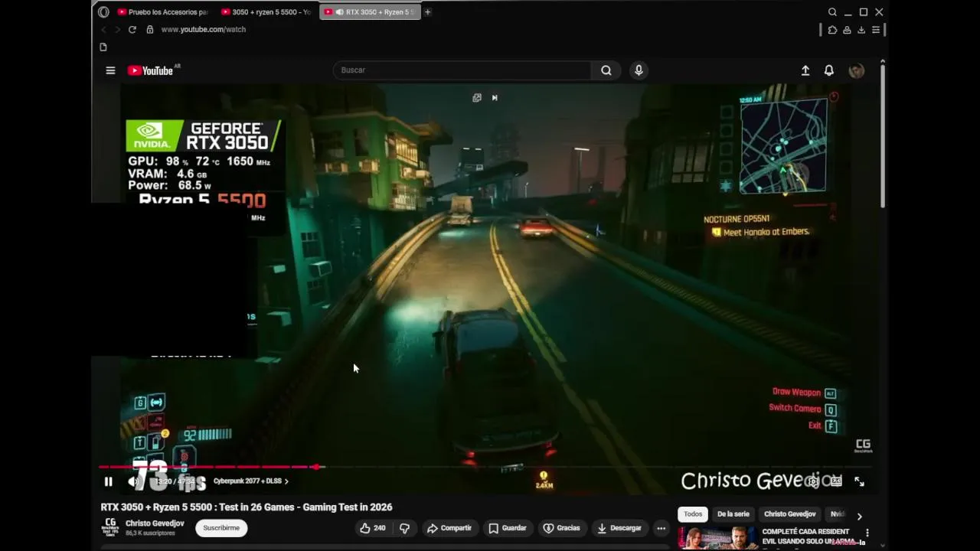Open the browser easy setup menu
980x551 pixels.
tap(876, 30)
